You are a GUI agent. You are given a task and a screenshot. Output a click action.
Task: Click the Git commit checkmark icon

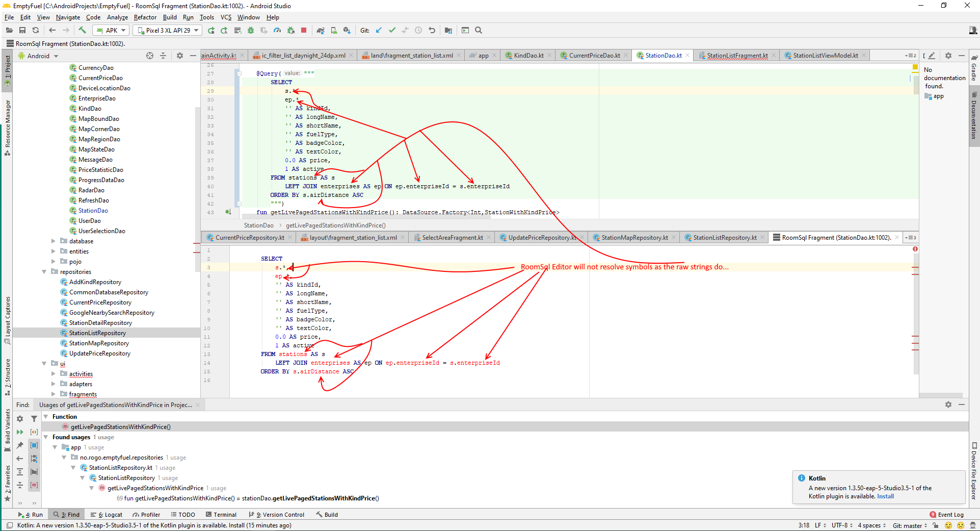392,31
